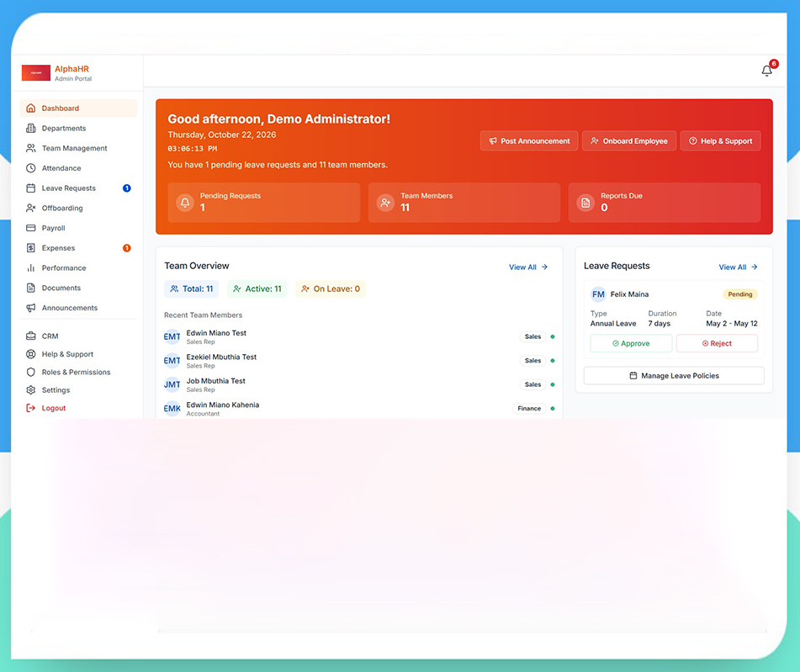Open Leave Requests sidebar item
The height and width of the screenshot is (672, 800).
click(x=78, y=188)
